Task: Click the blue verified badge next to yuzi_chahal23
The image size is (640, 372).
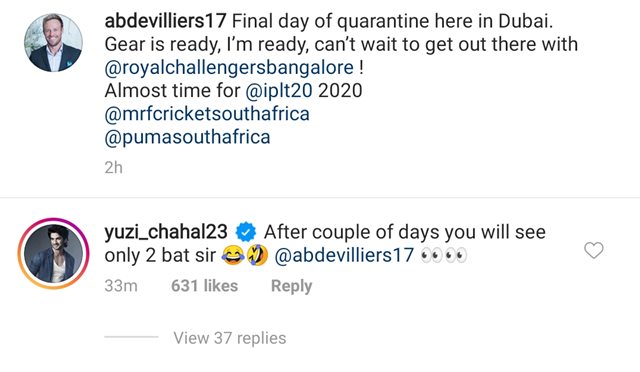Action: click(246, 232)
